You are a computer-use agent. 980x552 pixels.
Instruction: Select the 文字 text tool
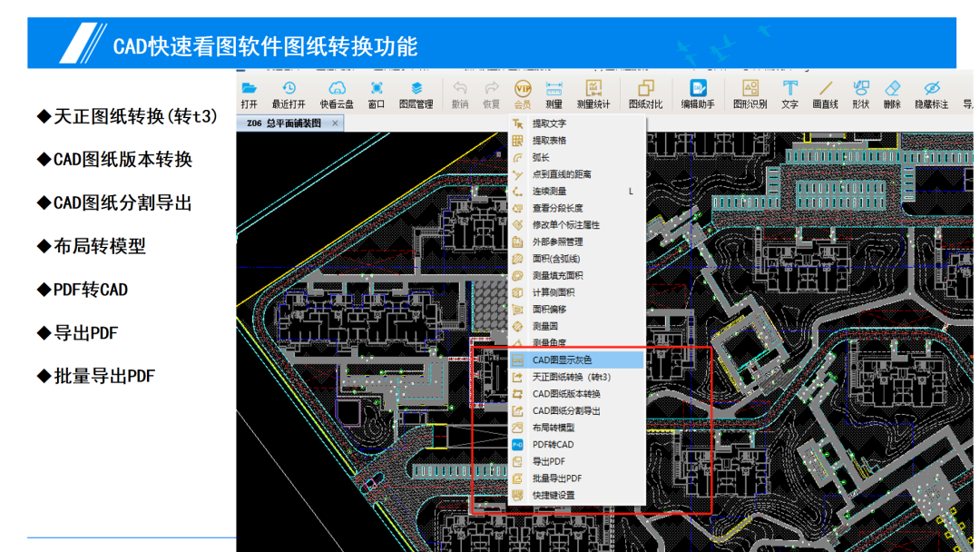[792, 94]
